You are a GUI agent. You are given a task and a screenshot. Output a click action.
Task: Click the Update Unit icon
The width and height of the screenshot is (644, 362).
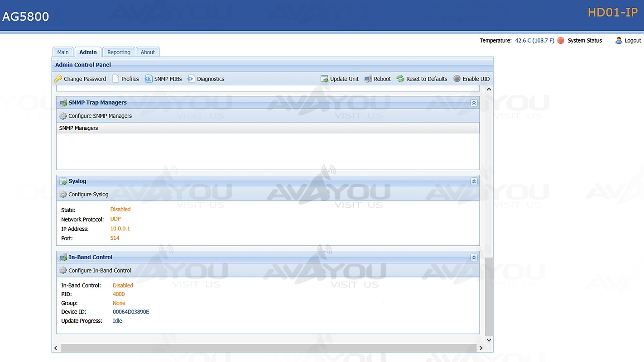(325, 79)
